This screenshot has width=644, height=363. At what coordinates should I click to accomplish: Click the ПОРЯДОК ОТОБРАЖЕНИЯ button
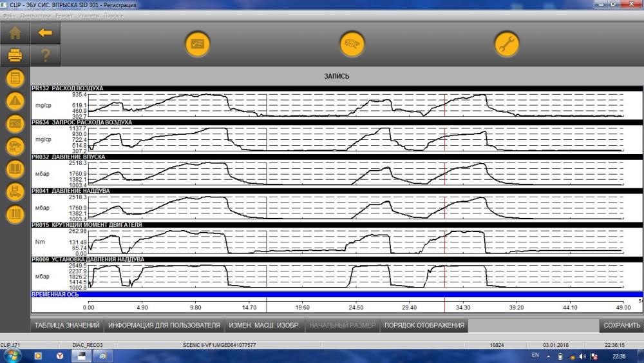click(424, 325)
